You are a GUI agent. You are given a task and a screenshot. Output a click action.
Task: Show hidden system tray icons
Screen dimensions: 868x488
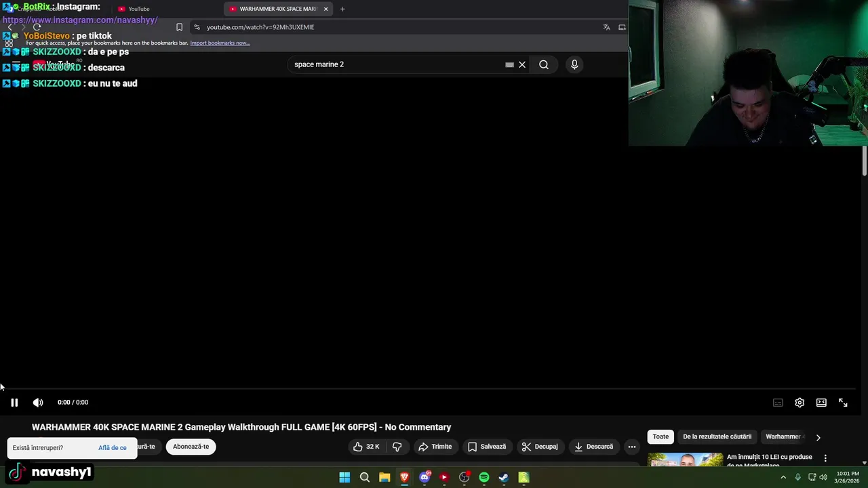(x=783, y=477)
